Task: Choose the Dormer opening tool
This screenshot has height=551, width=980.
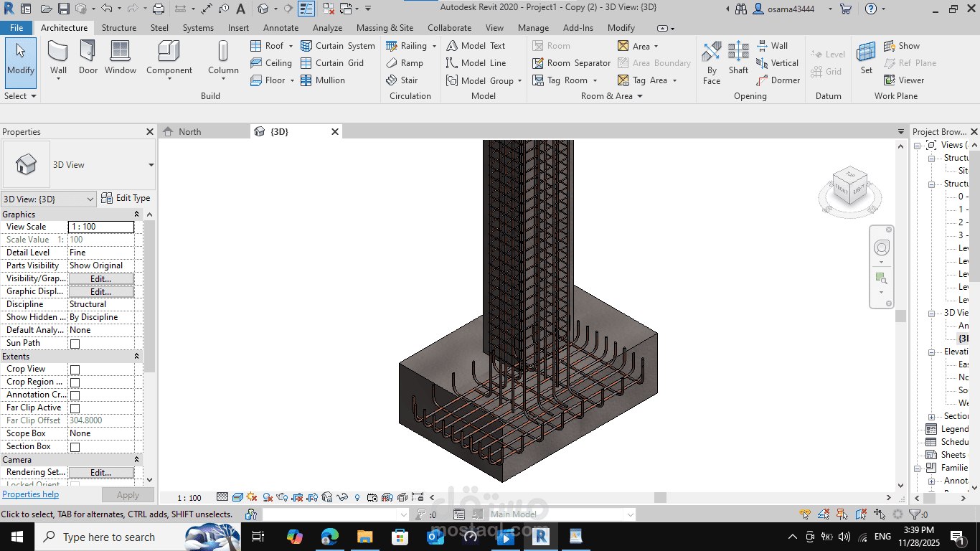Action: point(778,80)
